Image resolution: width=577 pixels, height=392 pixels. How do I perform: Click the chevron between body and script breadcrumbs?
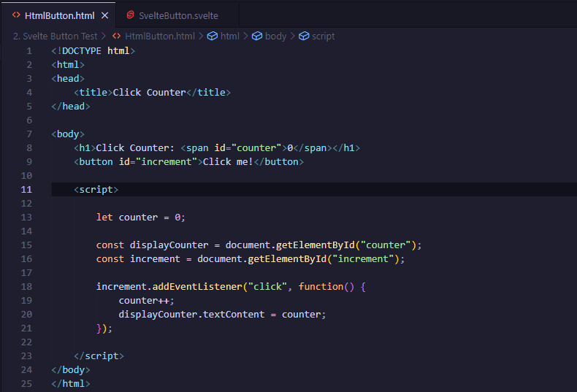293,36
